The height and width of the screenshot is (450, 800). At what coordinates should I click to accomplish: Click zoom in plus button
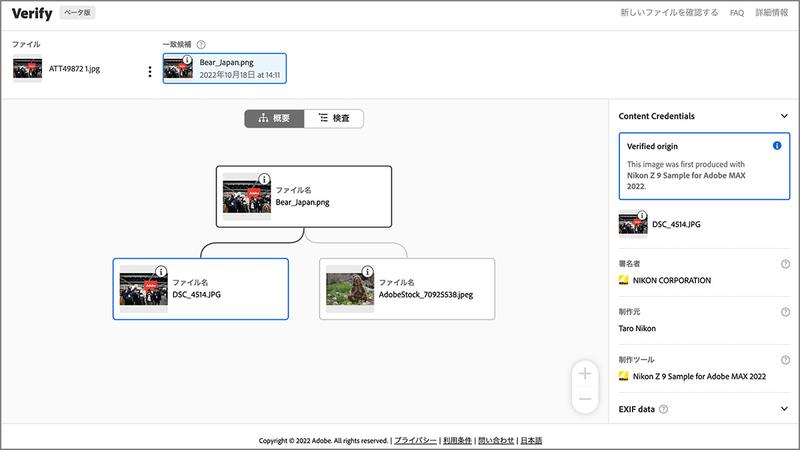[x=585, y=374]
